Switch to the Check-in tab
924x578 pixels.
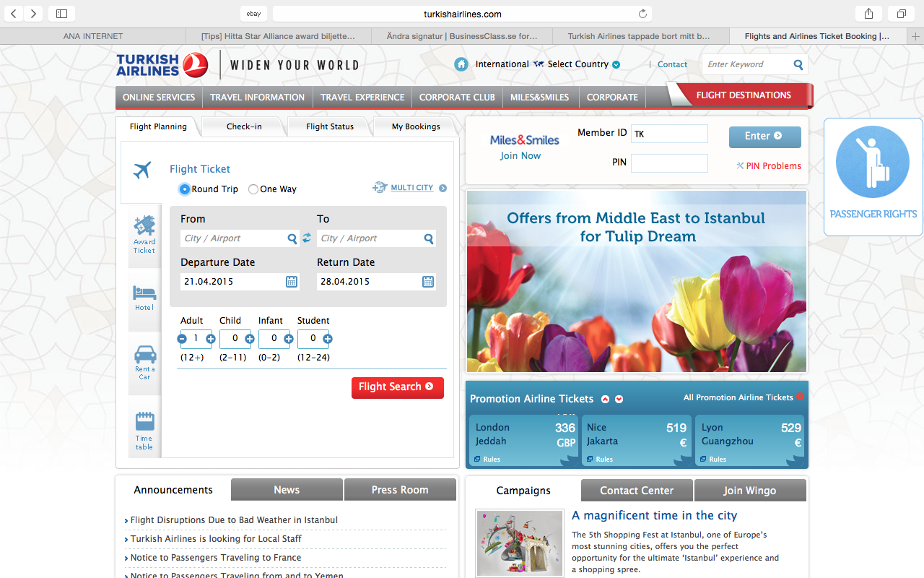click(244, 126)
